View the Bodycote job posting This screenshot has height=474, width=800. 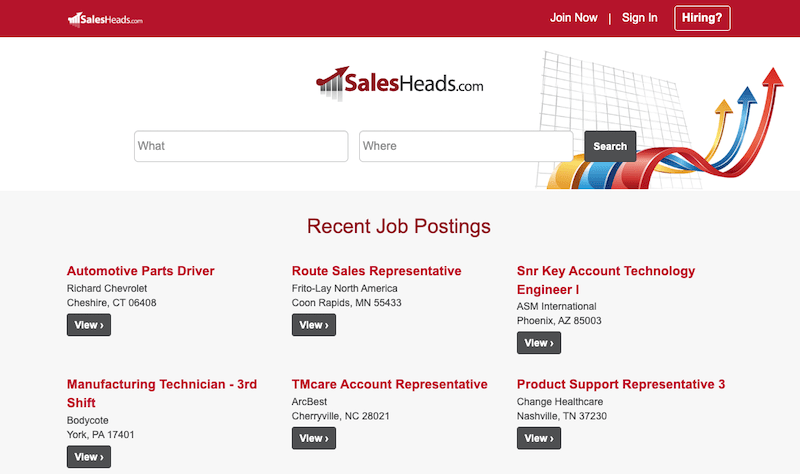[89, 457]
